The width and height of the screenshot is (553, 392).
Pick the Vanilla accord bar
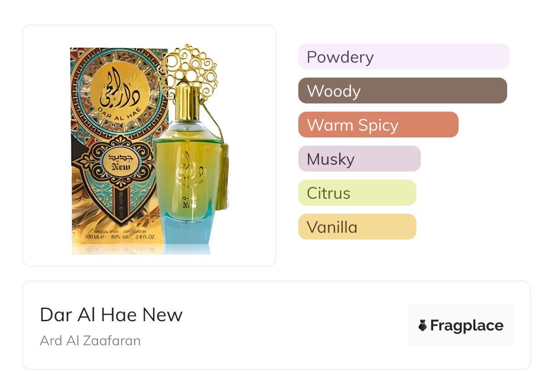357,227
